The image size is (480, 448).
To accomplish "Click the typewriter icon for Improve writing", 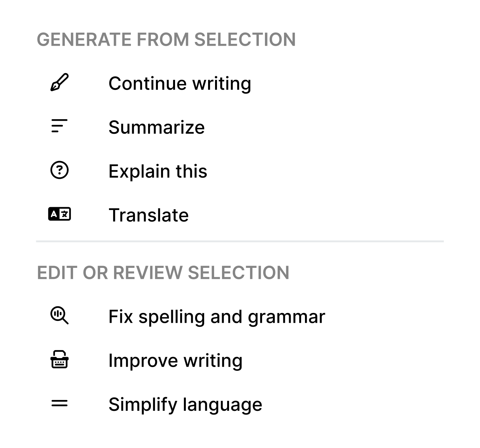I will coord(59,359).
